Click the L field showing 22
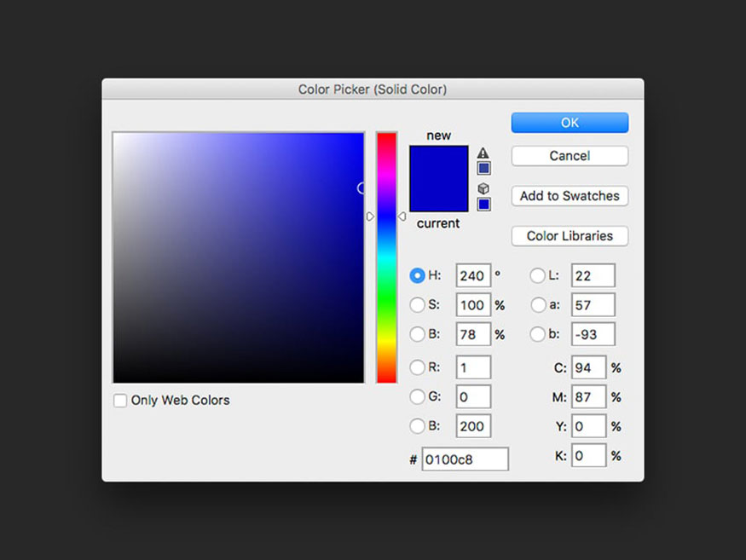This screenshot has height=560, width=746. 593,275
